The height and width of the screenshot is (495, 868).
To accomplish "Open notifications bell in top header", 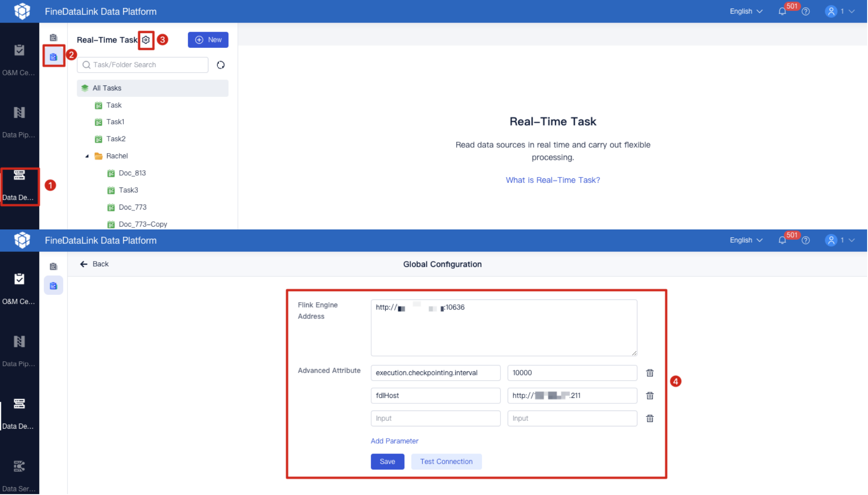I will [782, 11].
